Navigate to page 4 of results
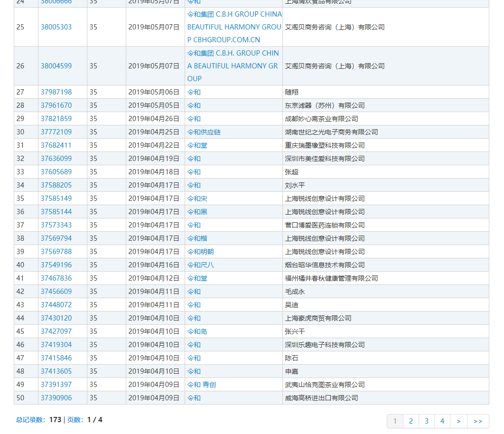The width and height of the screenshot is (504, 434). tap(442, 421)
